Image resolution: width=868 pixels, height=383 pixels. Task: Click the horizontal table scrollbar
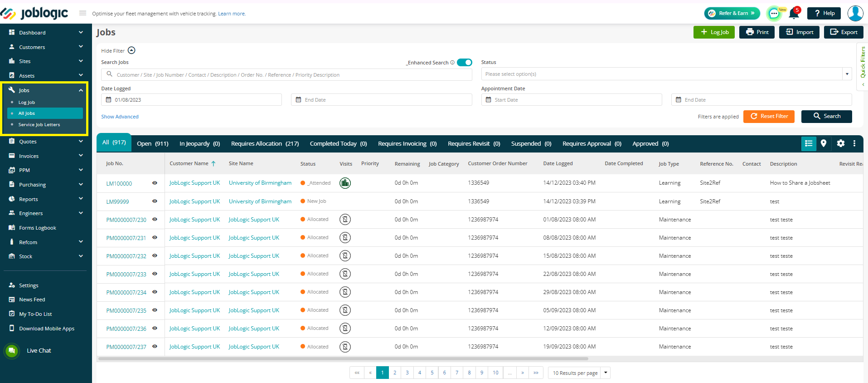[343, 358]
